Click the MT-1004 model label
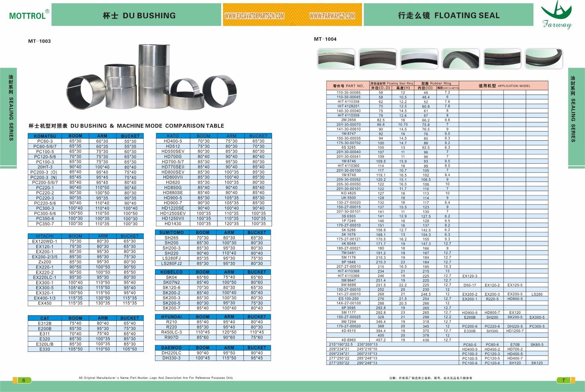The height and width of the screenshot is (392, 585). [x=325, y=39]
